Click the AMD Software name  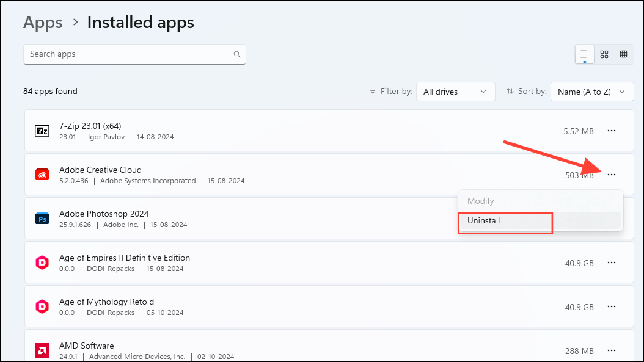[86, 346]
